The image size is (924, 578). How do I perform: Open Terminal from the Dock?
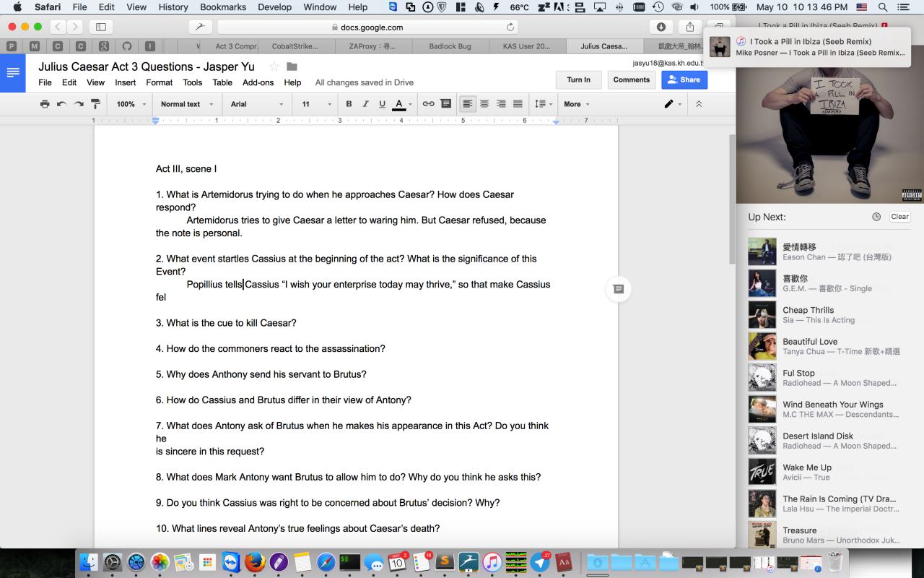point(350,561)
